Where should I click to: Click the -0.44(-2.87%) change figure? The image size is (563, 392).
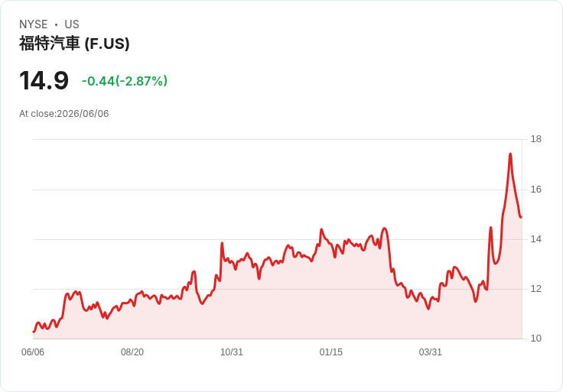click(x=125, y=81)
